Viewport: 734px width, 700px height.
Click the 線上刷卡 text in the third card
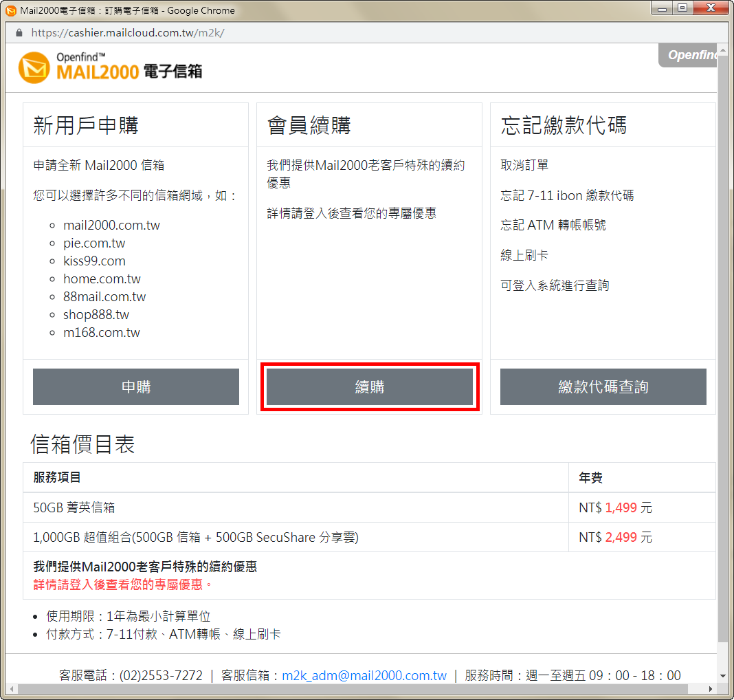pyautogui.click(x=524, y=255)
